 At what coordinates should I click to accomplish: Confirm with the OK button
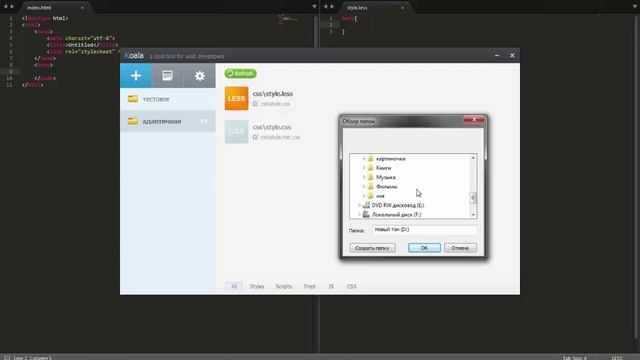coord(424,248)
